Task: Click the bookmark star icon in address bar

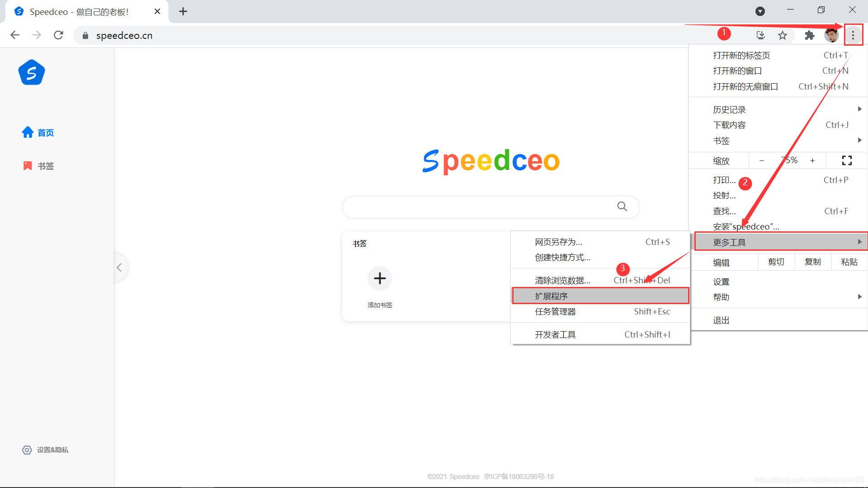Action: pyautogui.click(x=783, y=35)
